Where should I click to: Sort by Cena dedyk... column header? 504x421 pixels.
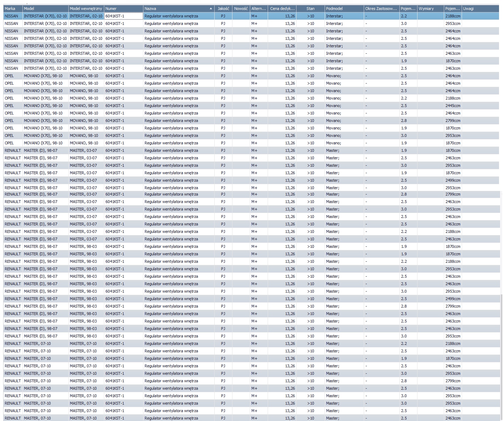[282, 9]
